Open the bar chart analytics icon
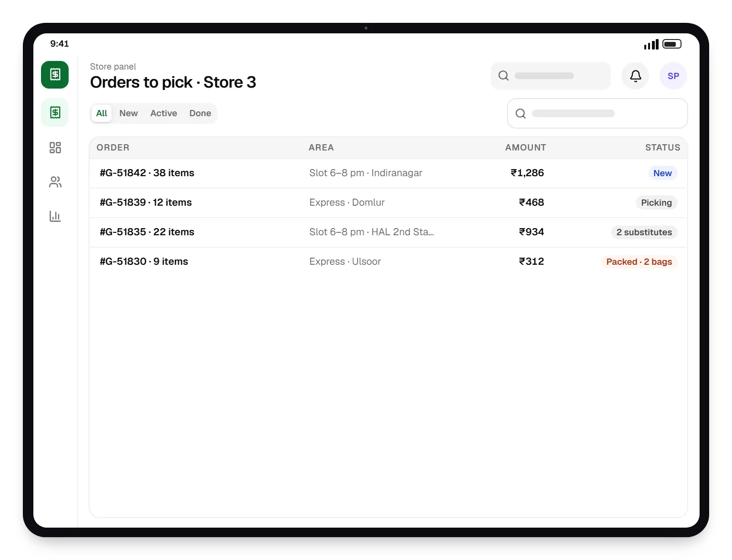The image size is (732, 560). 55,216
